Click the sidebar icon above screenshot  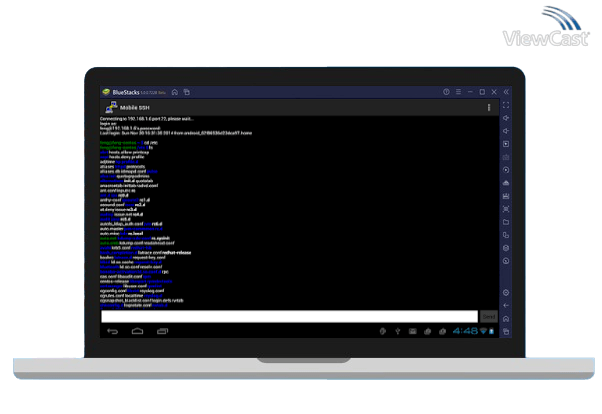[506, 196]
